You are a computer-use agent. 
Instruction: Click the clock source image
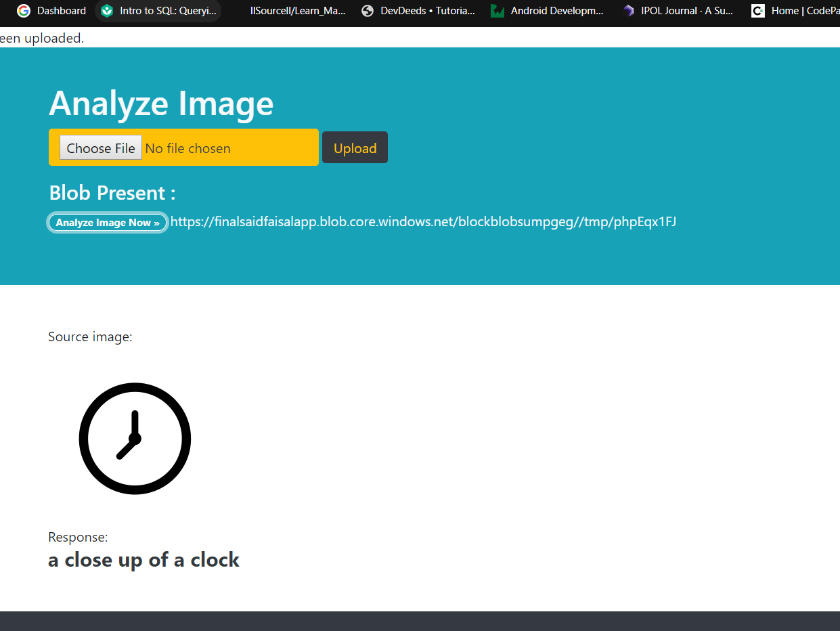pos(135,438)
